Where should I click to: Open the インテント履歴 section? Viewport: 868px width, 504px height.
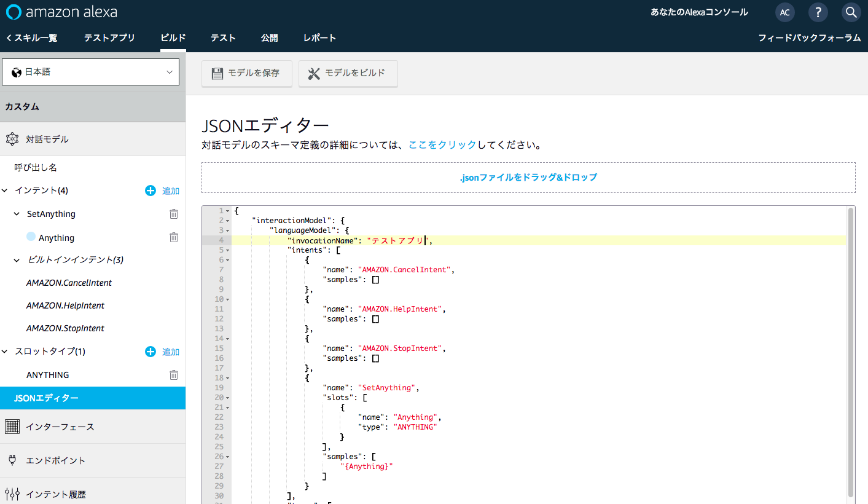92,494
